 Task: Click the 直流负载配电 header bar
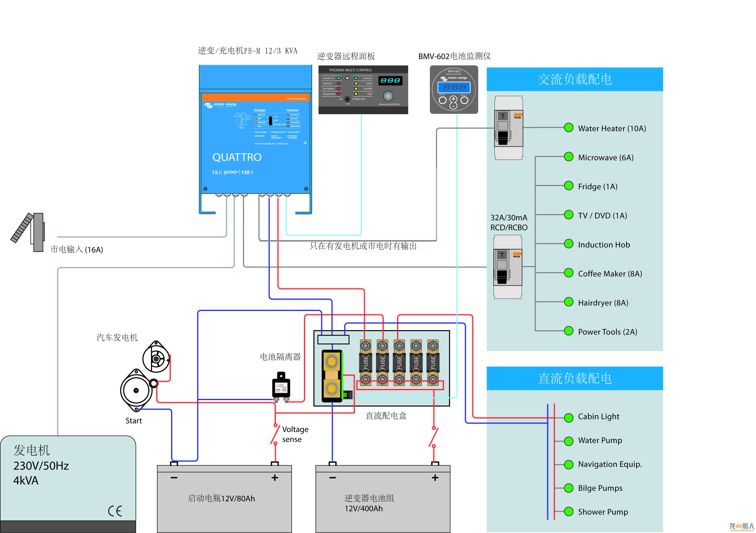[x=575, y=378]
